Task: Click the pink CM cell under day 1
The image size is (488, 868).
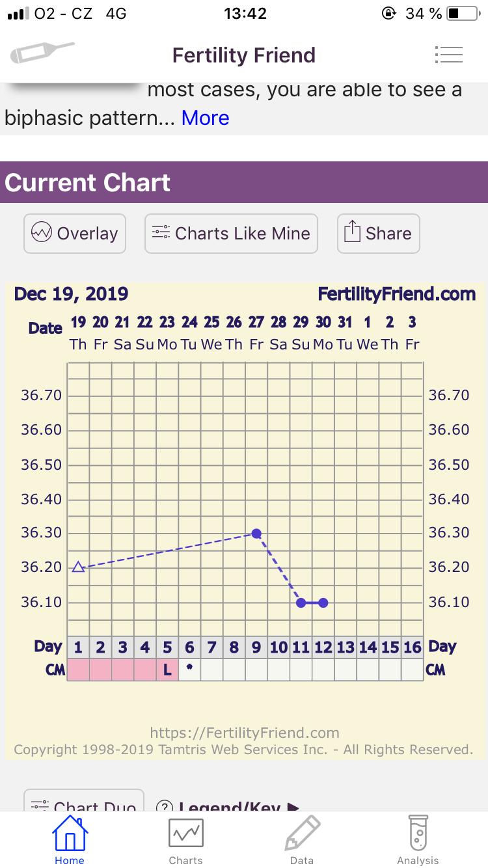Action: click(x=78, y=669)
